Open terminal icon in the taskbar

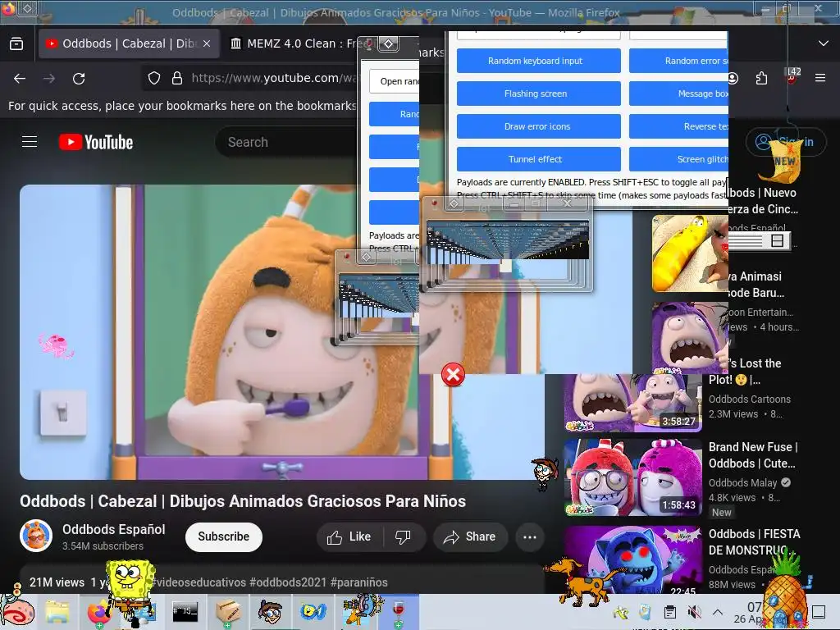point(185,611)
